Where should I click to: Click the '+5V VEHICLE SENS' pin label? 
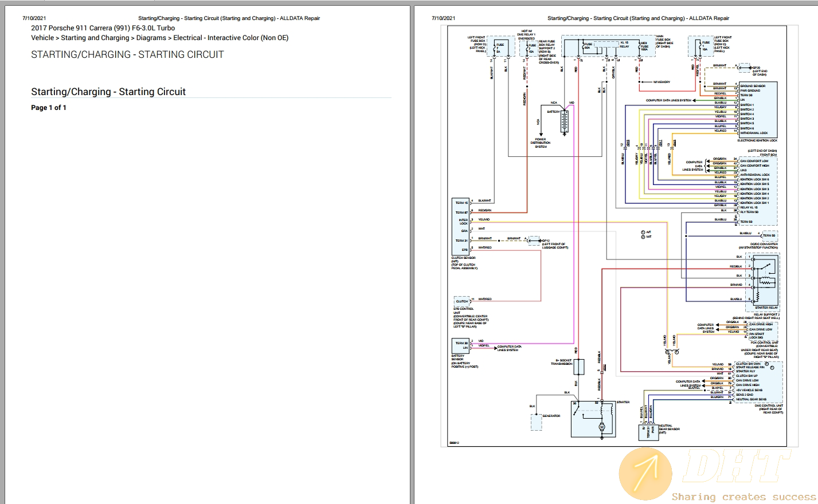(749, 390)
